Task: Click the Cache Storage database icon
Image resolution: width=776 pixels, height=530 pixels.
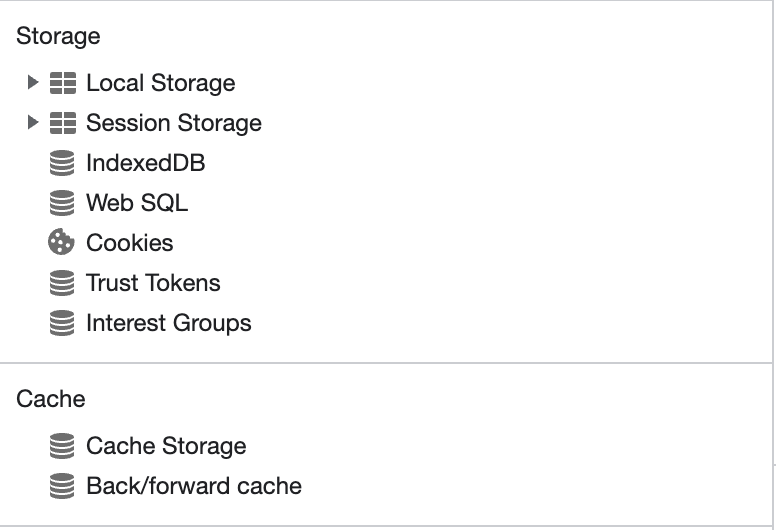Action: [62, 446]
